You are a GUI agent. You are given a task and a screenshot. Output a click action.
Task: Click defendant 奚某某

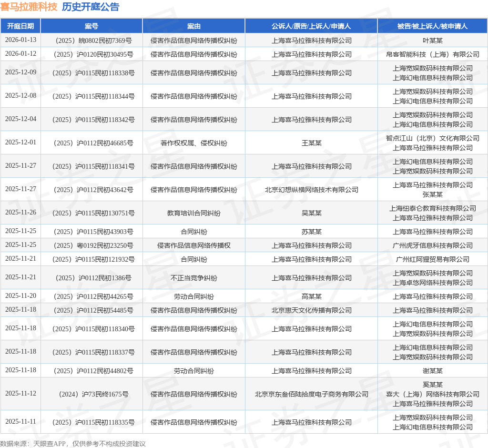(433, 385)
